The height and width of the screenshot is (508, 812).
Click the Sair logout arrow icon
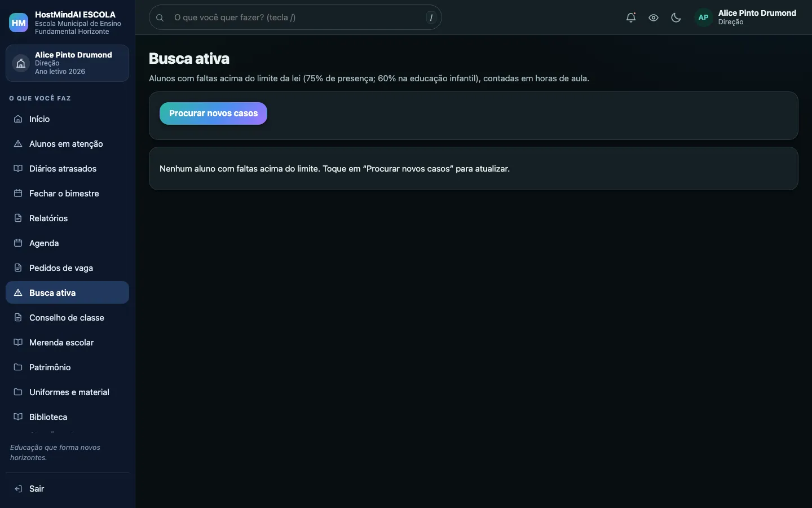point(18,489)
